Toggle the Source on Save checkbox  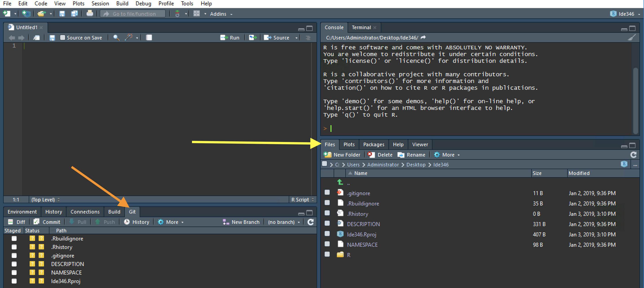[62, 37]
